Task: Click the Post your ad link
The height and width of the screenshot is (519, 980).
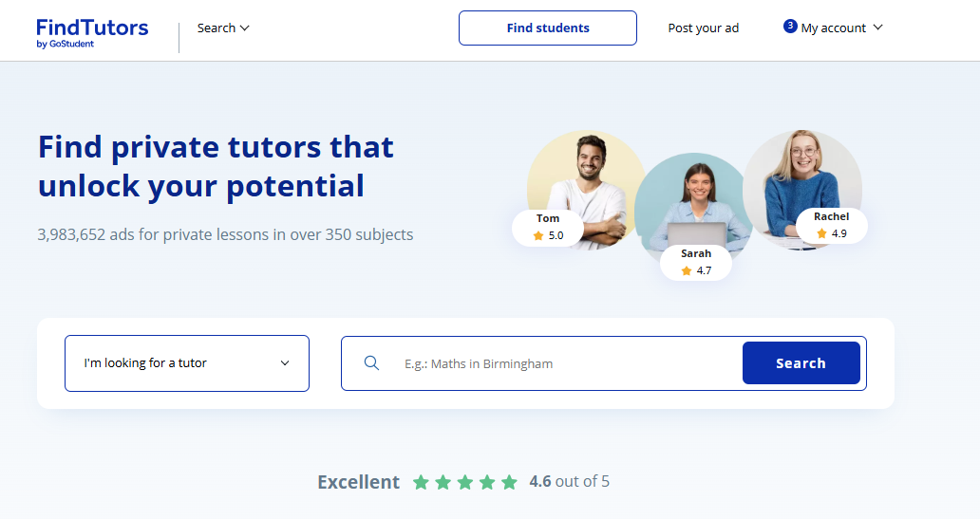Action: tap(703, 28)
